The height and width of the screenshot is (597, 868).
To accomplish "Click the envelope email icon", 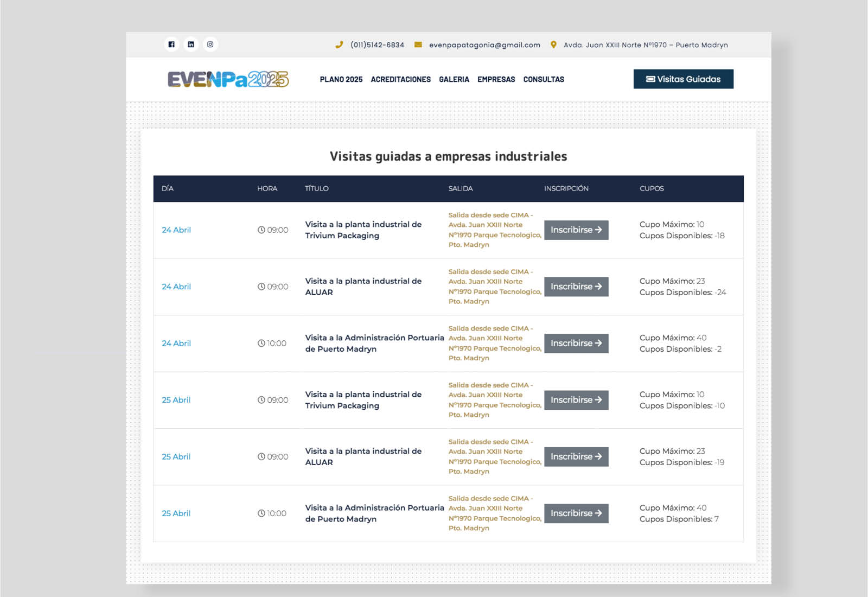I will tap(418, 45).
